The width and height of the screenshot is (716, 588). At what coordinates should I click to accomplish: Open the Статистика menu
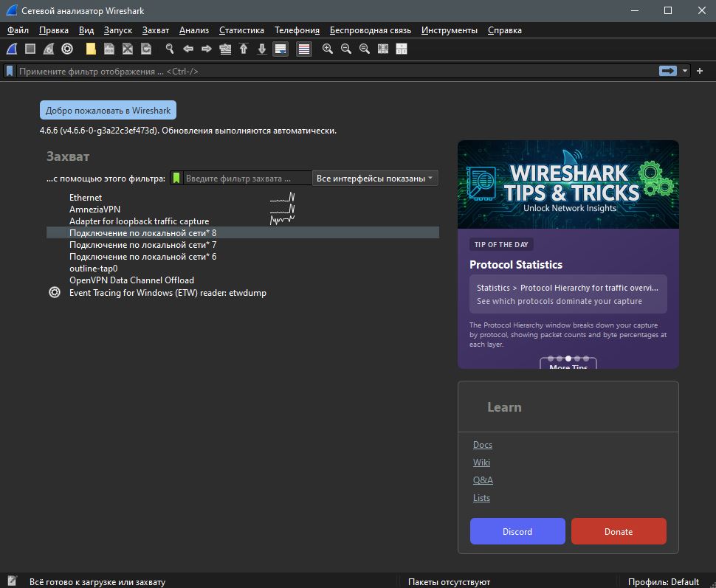[x=241, y=30]
